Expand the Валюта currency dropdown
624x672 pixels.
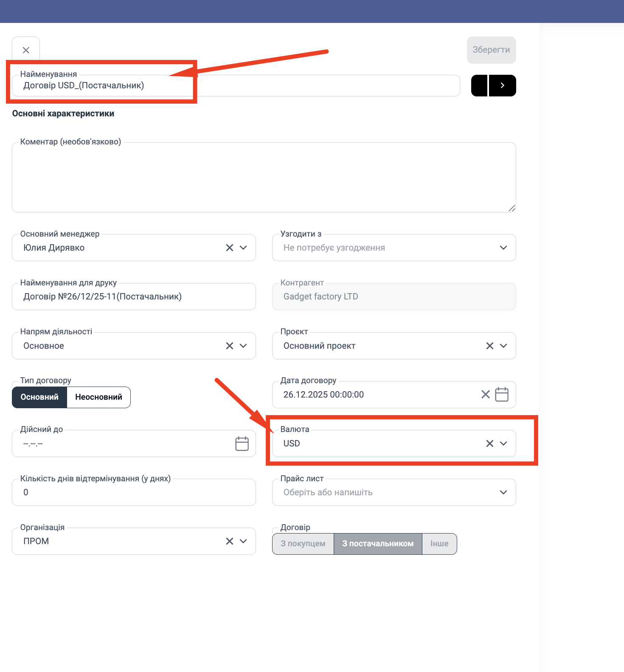click(503, 443)
